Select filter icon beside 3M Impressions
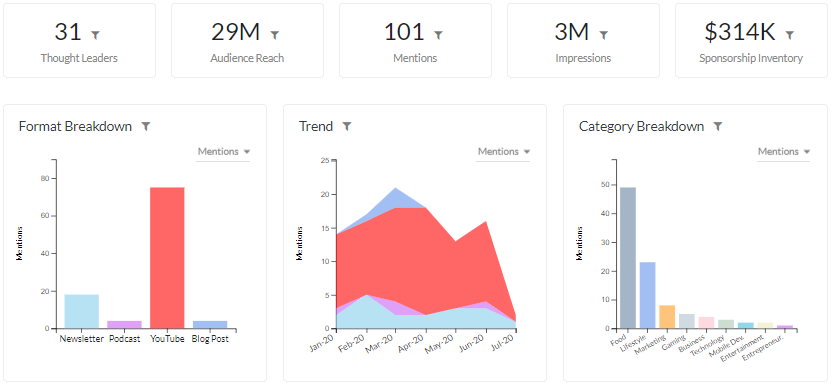This screenshot has width=832, height=387. tap(603, 35)
